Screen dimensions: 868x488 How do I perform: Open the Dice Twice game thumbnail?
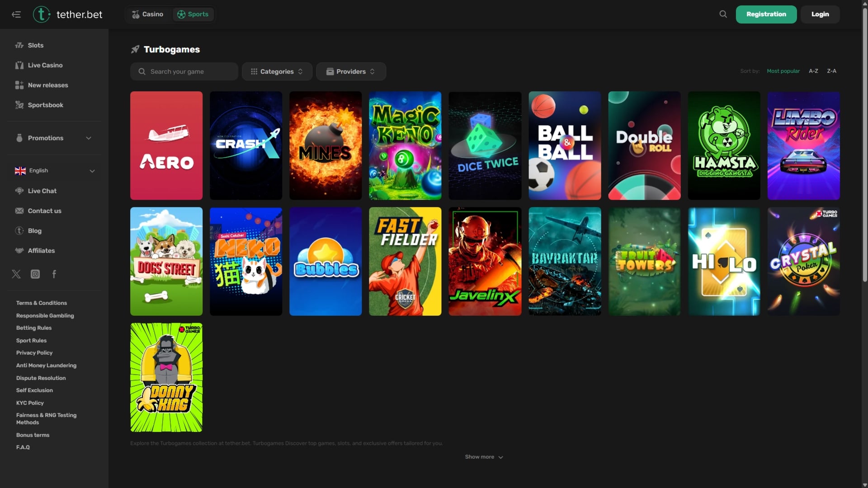click(485, 145)
